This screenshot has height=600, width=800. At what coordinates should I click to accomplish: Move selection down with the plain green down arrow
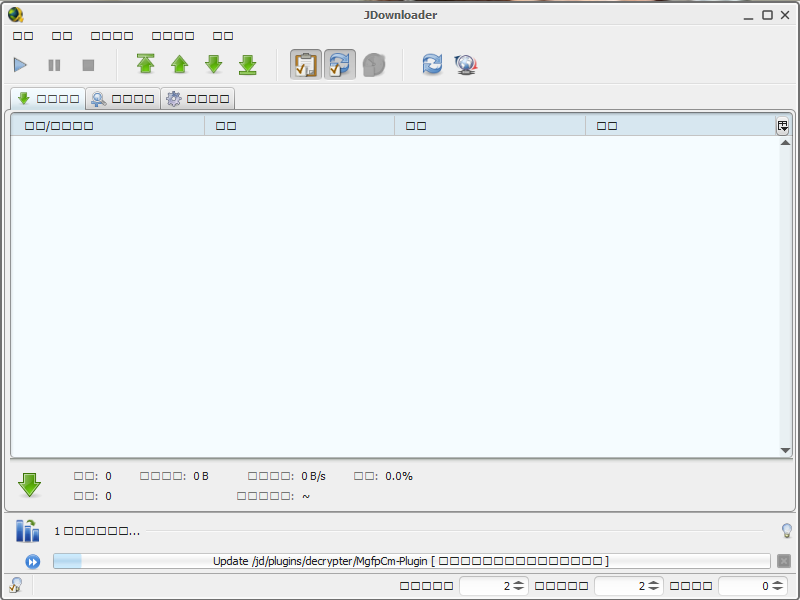pos(214,64)
